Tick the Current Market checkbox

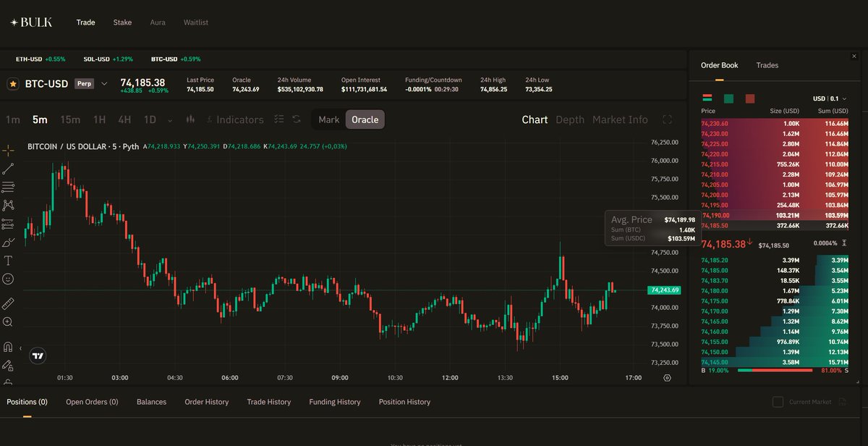[778, 402]
